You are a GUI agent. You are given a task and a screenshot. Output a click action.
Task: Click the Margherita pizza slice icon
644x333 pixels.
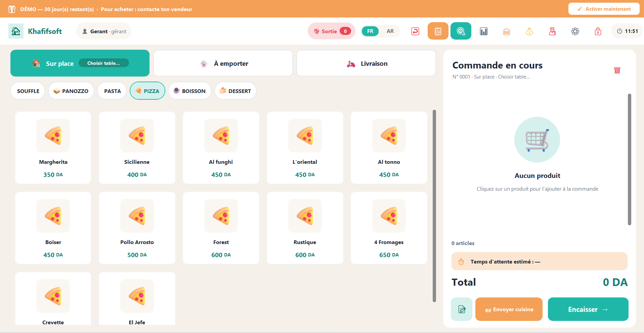pyautogui.click(x=53, y=136)
